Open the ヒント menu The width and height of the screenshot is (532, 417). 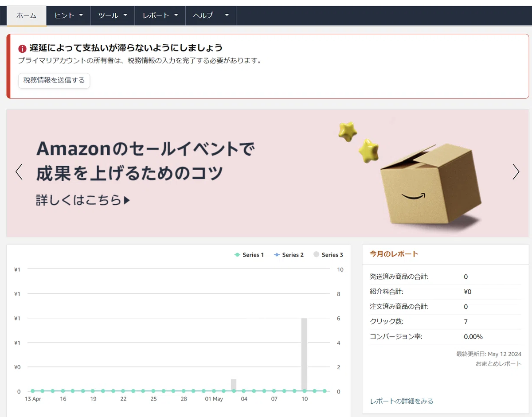[x=69, y=16]
